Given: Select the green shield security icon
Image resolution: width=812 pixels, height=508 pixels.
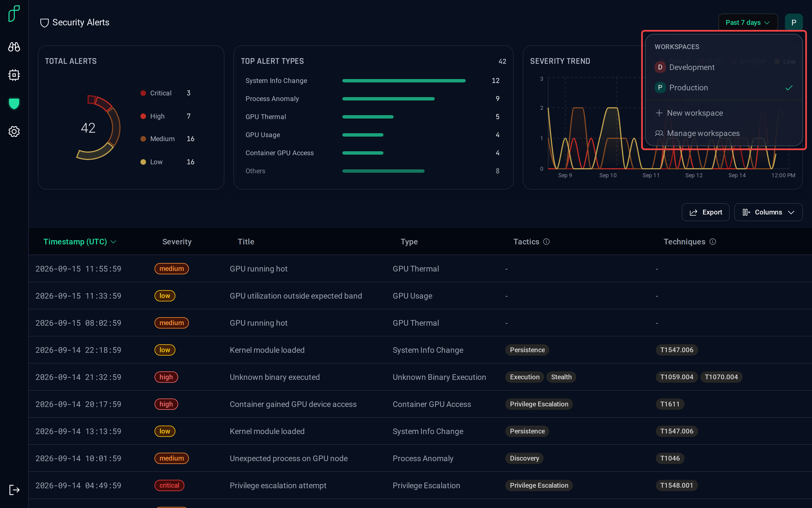Looking at the screenshot, I should point(14,104).
